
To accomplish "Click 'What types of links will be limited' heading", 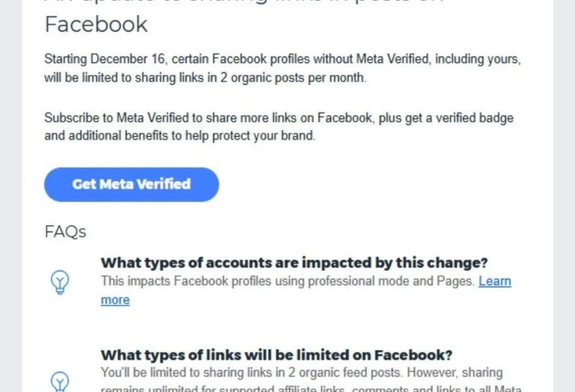I will (276, 355).
